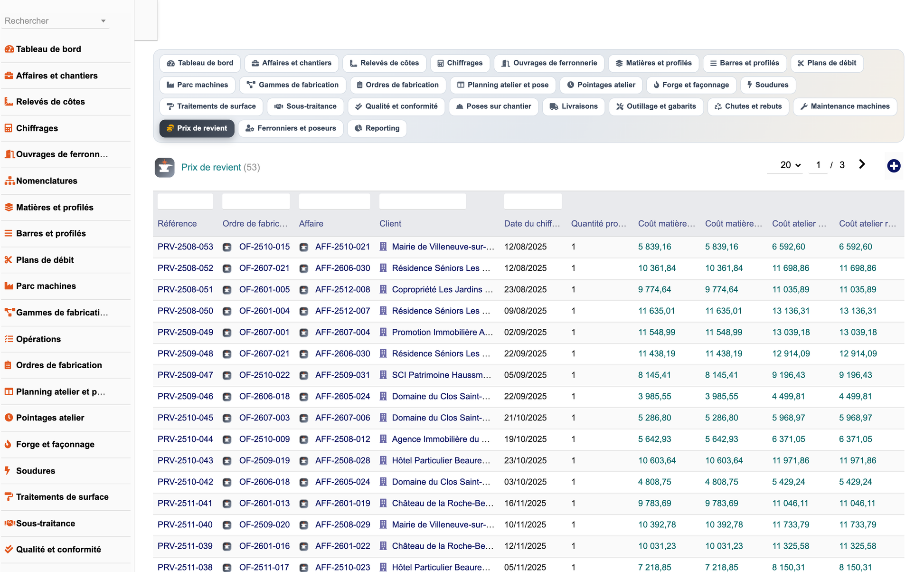Click Plans de débit scissors icon in sidebar
This screenshot has height=572, width=924.
(x=8, y=260)
